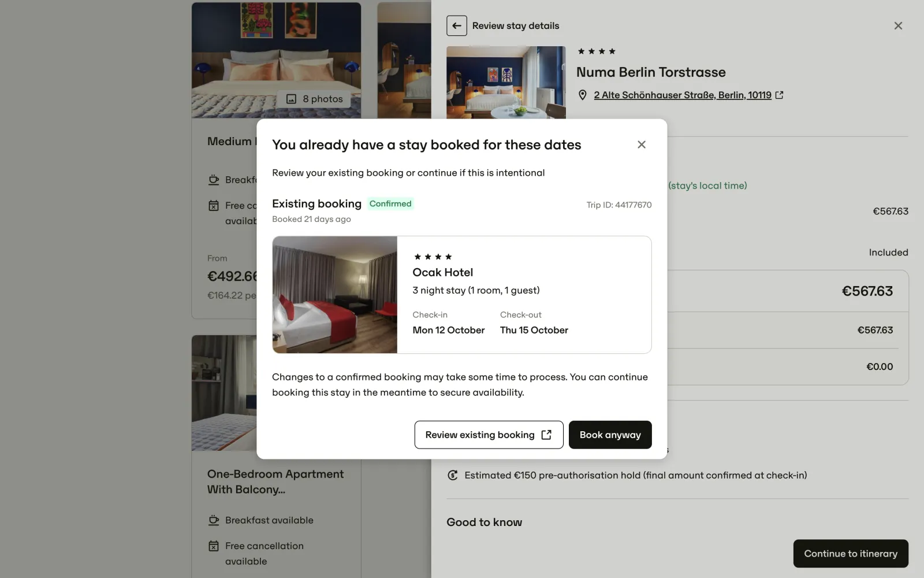Click Continue to itinerary

[x=851, y=554]
